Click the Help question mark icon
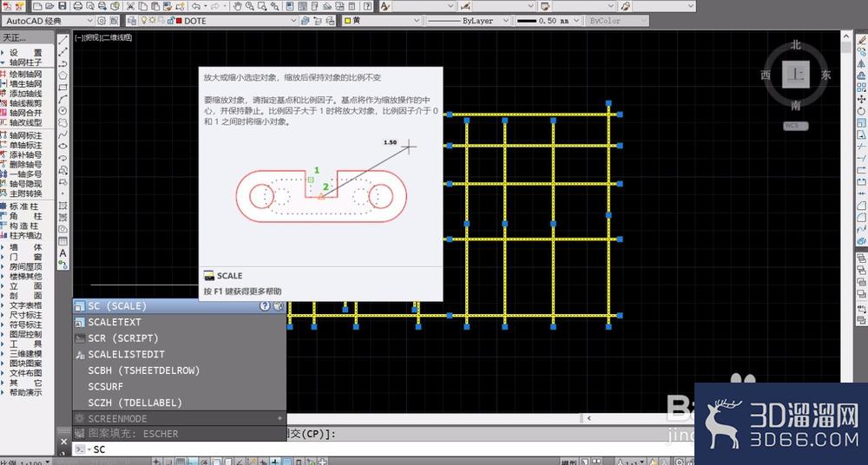The image size is (868, 465). pyautogui.click(x=367, y=6)
